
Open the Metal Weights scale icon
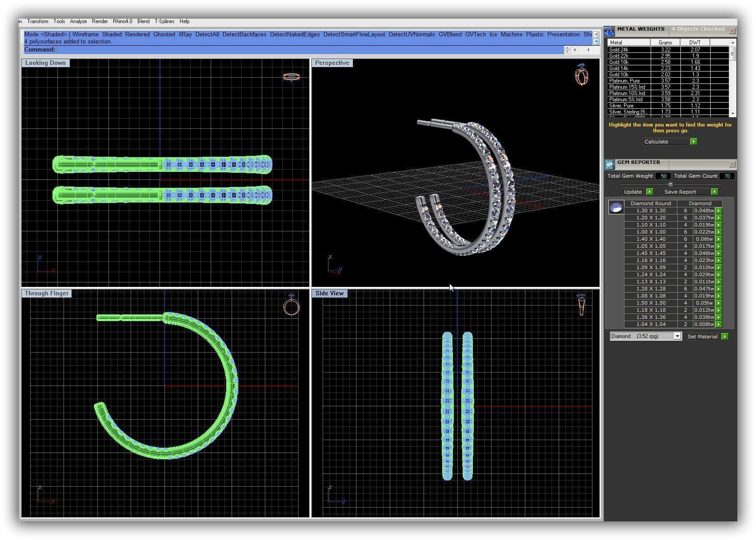coord(609,31)
